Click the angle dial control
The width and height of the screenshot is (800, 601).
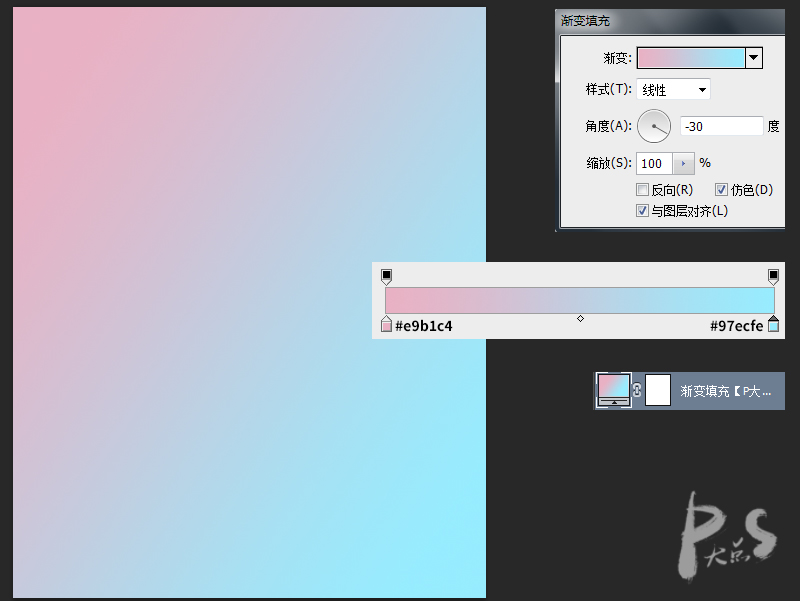pos(654,126)
